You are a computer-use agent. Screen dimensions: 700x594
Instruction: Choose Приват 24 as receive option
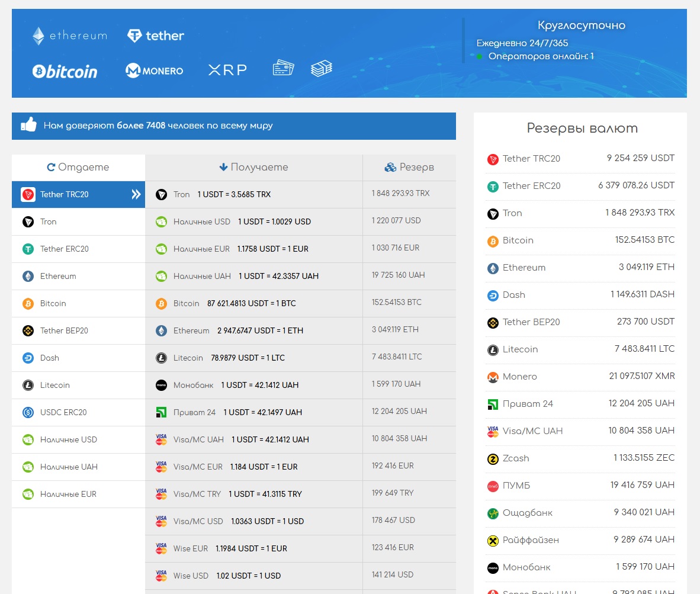(x=253, y=412)
